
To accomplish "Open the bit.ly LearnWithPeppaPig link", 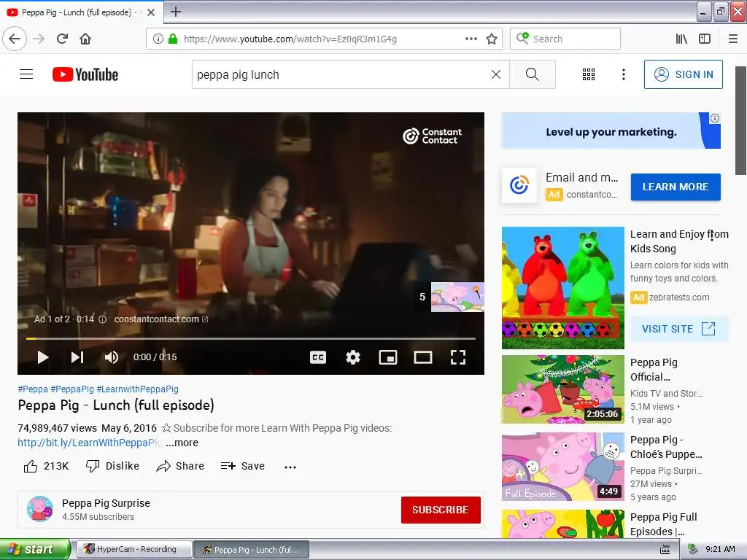I will pyautogui.click(x=89, y=443).
